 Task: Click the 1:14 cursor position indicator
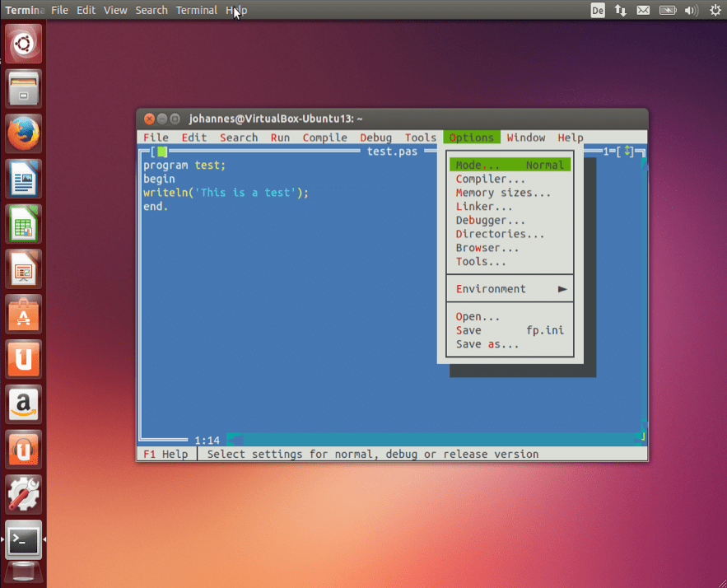click(x=207, y=441)
